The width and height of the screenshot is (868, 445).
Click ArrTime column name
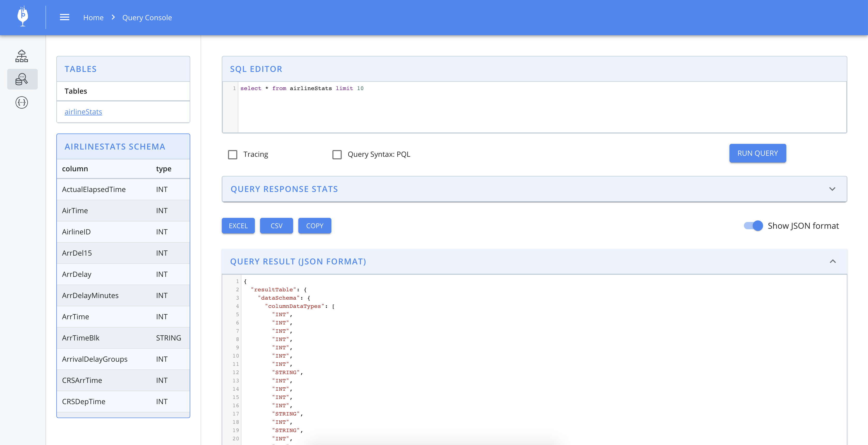(x=75, y=317)
